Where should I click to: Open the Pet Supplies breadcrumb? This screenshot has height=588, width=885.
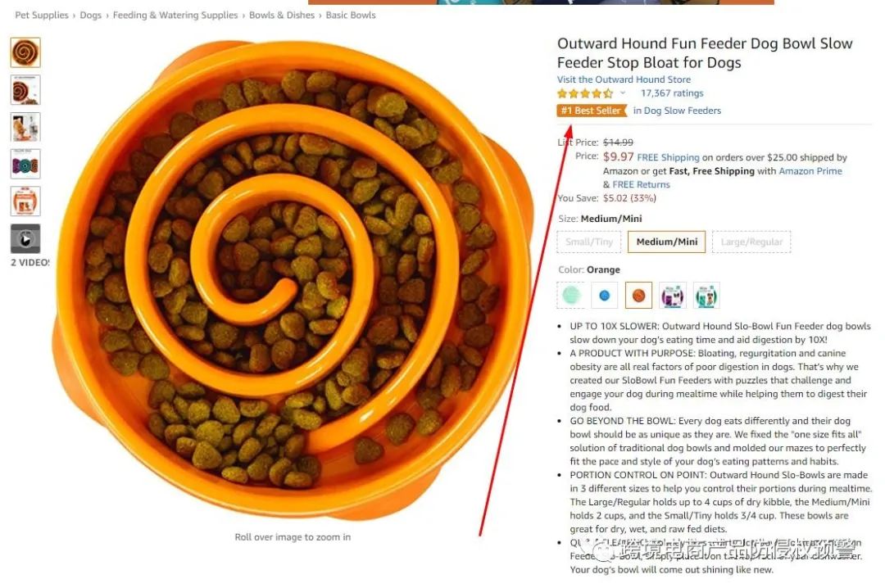[x=41, y=16]
